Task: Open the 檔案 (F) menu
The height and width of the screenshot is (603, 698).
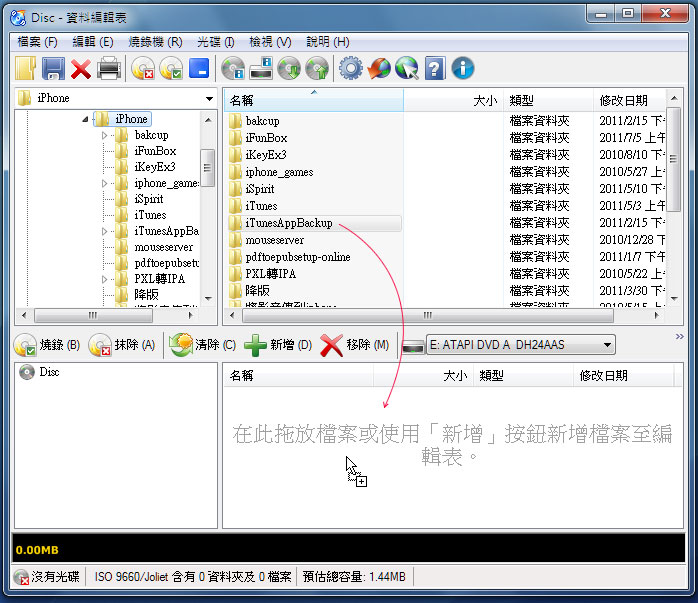Action: pos(37,42)
